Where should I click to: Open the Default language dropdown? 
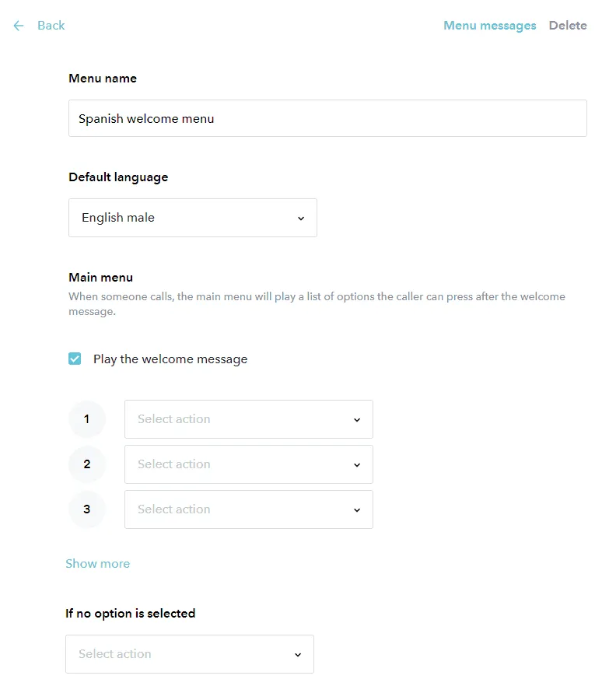click(192, 218)
